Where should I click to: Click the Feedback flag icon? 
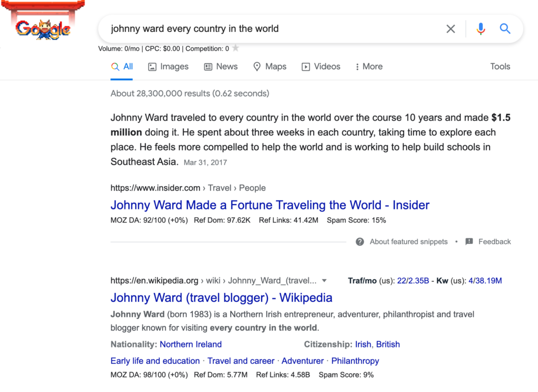pos(469,241)
